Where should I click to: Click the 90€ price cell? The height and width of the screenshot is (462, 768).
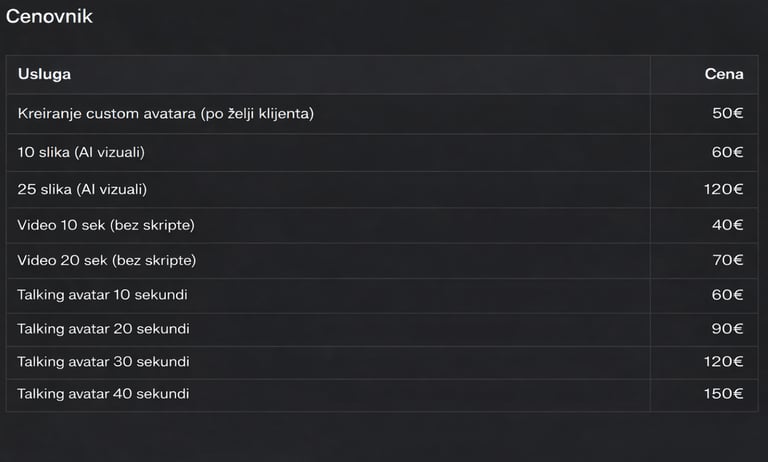point(727,329)
